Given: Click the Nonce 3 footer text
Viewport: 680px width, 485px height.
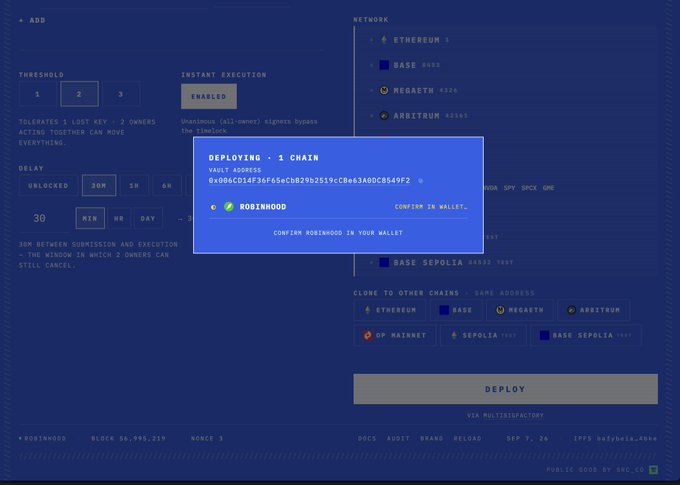Looking at the screenshot, I should tap(207, 439).
